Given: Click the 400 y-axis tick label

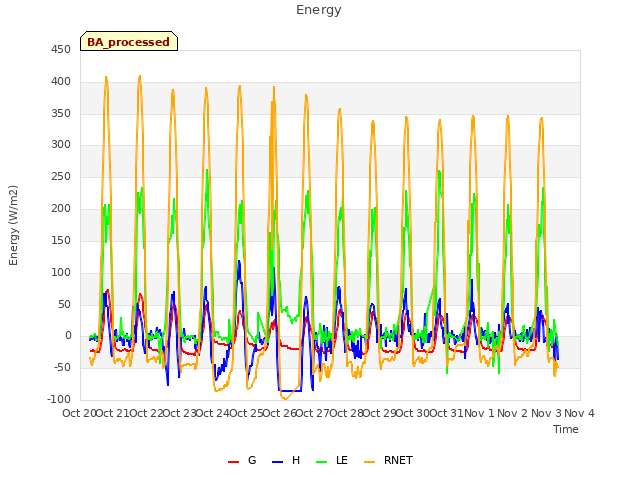Looking at the screenshot, I should tap(61, 82).
